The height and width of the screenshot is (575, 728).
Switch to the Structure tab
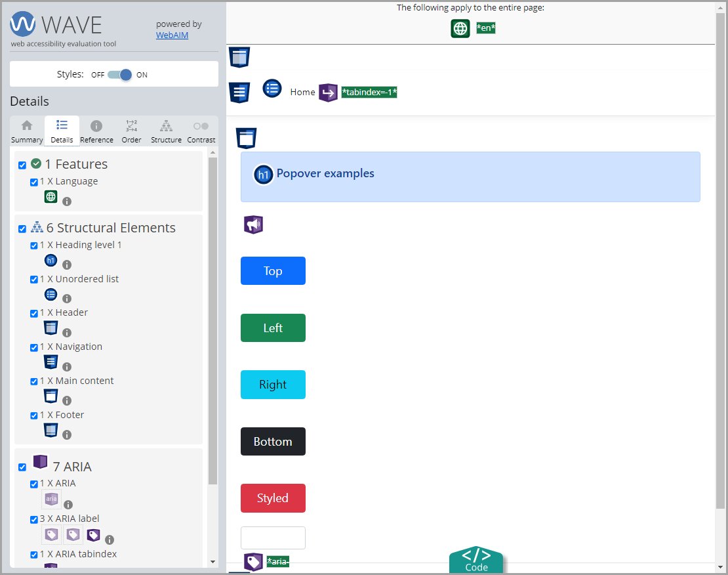[166, 131]
